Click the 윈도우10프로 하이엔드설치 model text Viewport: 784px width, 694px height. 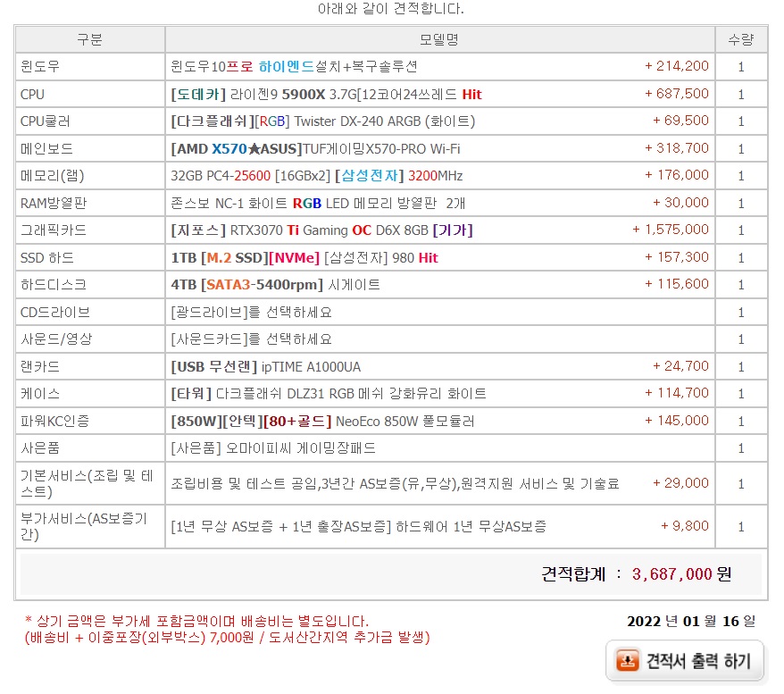(x=294, y=66)
